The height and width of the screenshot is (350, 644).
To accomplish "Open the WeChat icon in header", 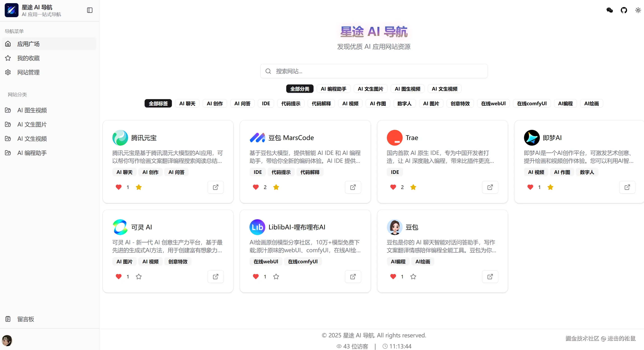I will (x=609, y=10).
